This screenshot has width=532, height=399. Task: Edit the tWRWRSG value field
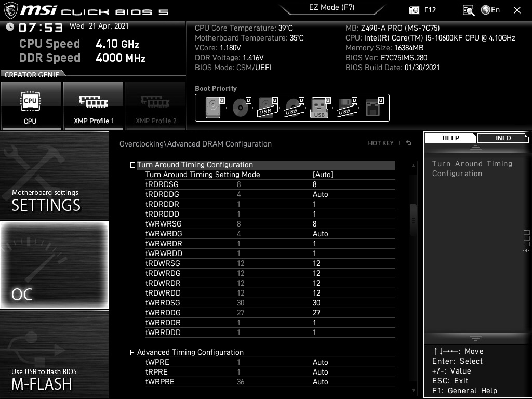click(314, 224)
